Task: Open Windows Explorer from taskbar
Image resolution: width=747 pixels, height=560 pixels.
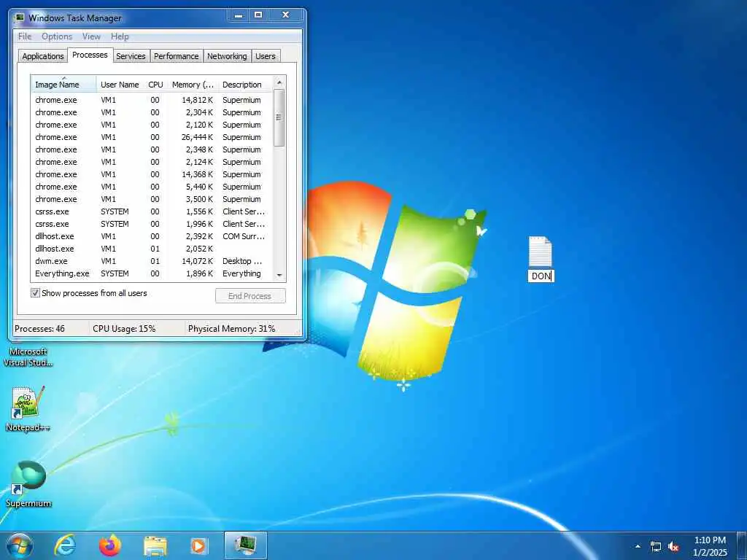Action: click(155, 547)
